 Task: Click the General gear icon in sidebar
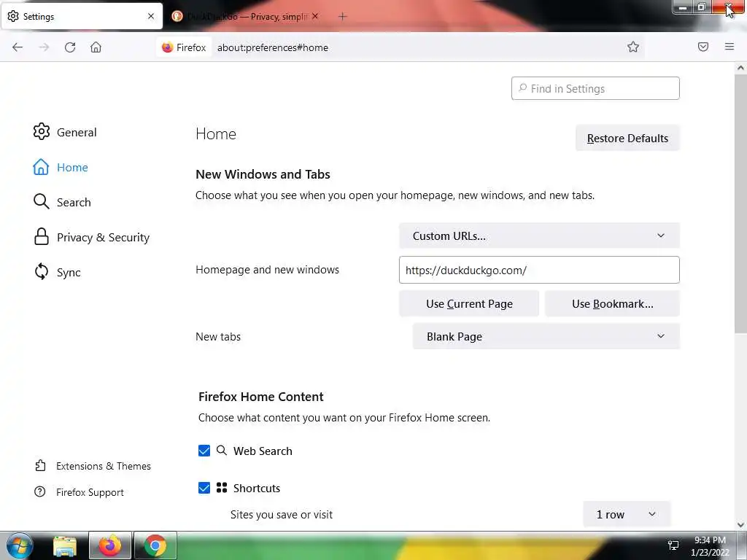(42, 132)
